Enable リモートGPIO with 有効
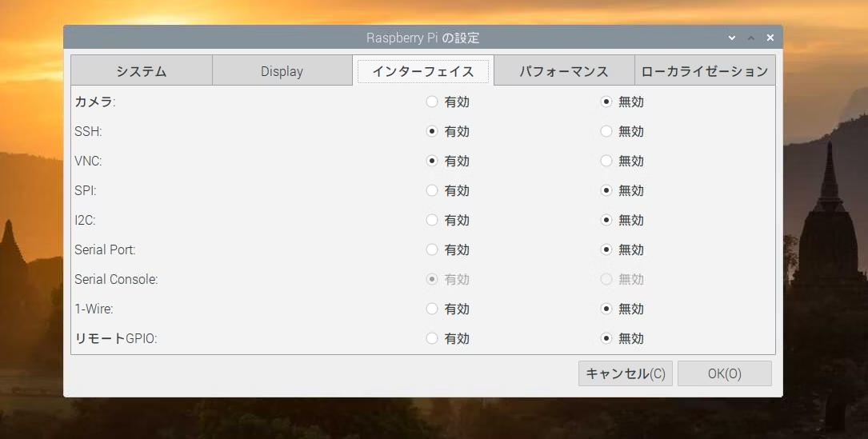The width and height of the screenshot is (868, 439). coord(432,338)
